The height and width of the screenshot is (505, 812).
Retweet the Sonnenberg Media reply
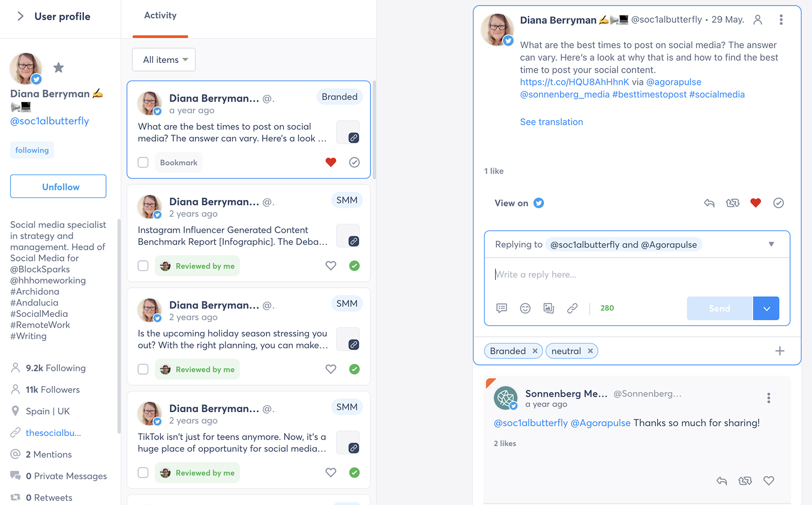point(745,481)
